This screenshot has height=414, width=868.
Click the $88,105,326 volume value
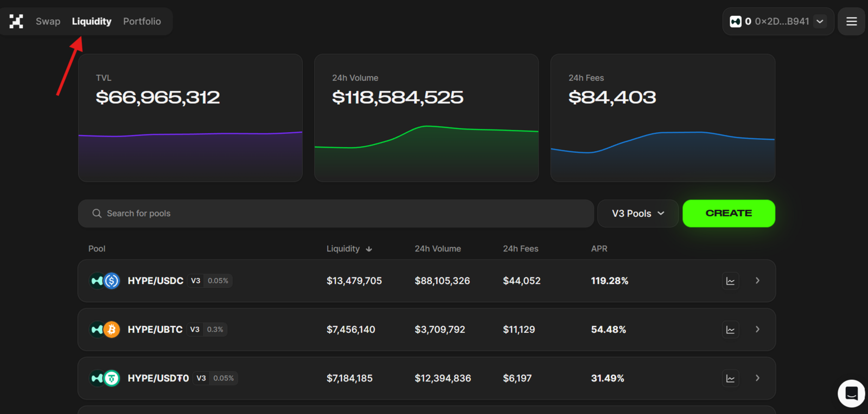pos(442,281)
